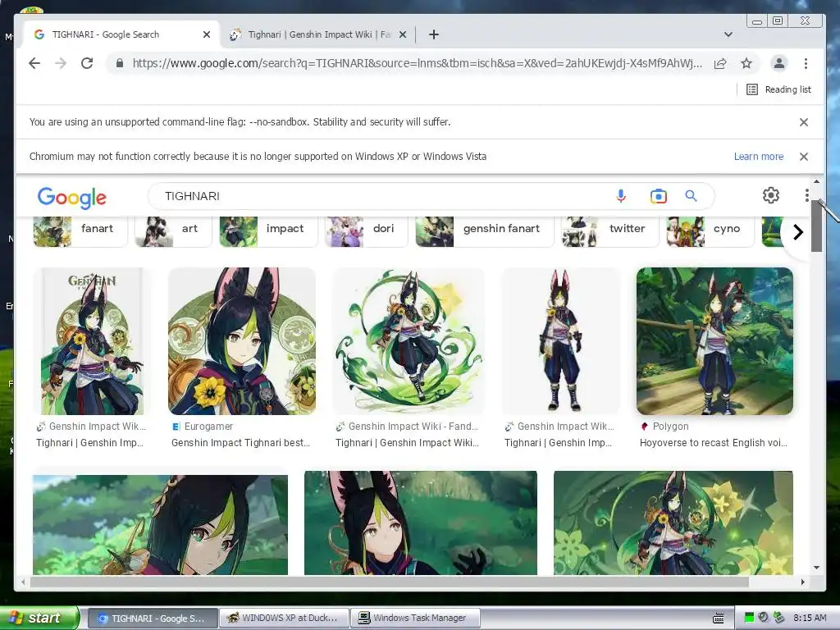The width and height of the screenshot is (840, 630).
Task: Click the green Task Manager tray icon
Action: pos(750,619)
